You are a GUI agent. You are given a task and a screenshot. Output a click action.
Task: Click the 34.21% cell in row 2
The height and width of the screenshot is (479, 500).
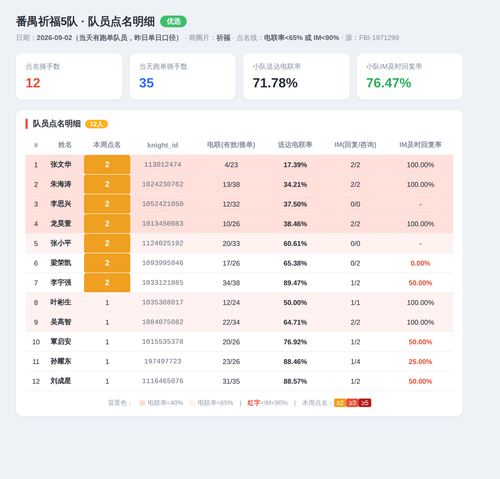click(x=295, y=184)
